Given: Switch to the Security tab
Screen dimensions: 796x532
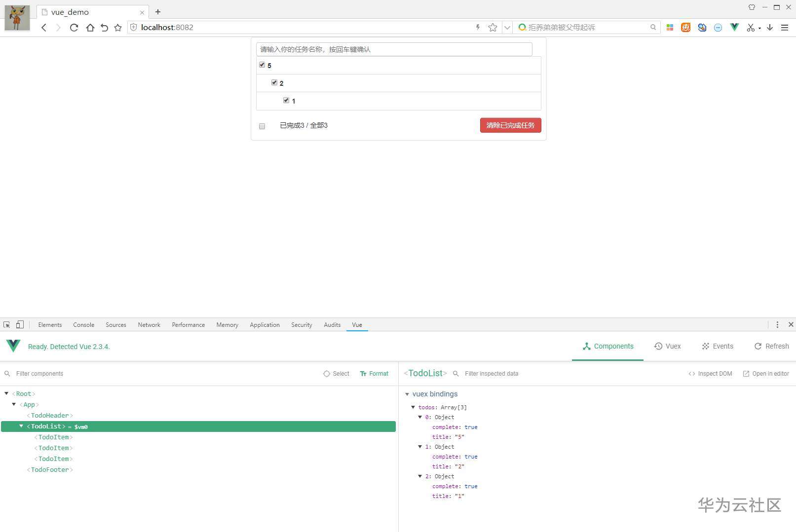Looking at the screenshot, I should (x=302, y=325).
